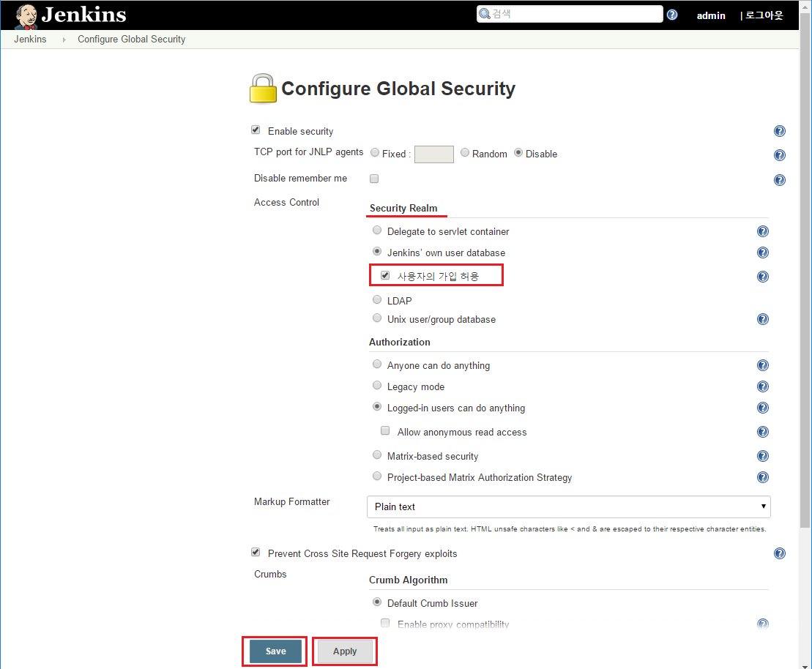Open Markup Formatter Plain text dropdown
This screenshot has width=812, height=669.
(x=569, y=507)
